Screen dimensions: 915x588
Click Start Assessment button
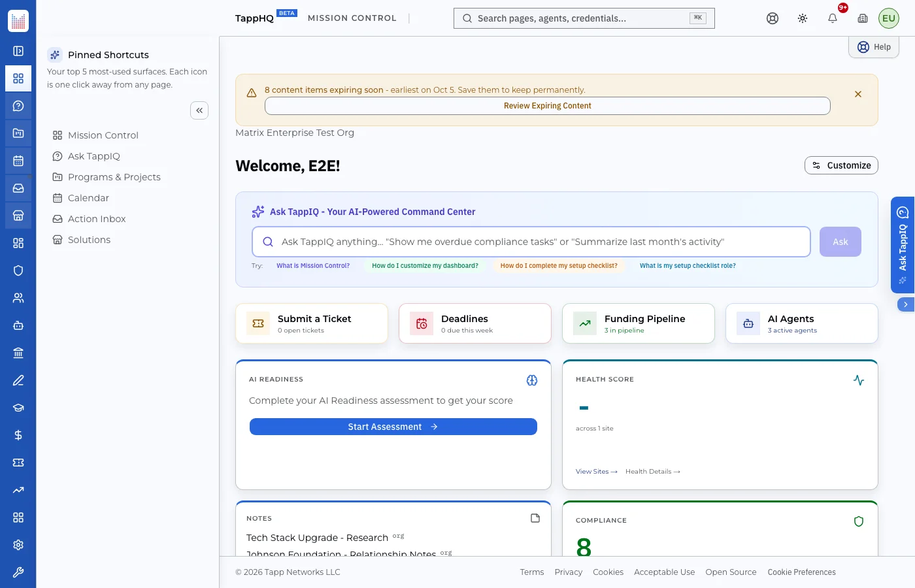[x=393, y=427]
